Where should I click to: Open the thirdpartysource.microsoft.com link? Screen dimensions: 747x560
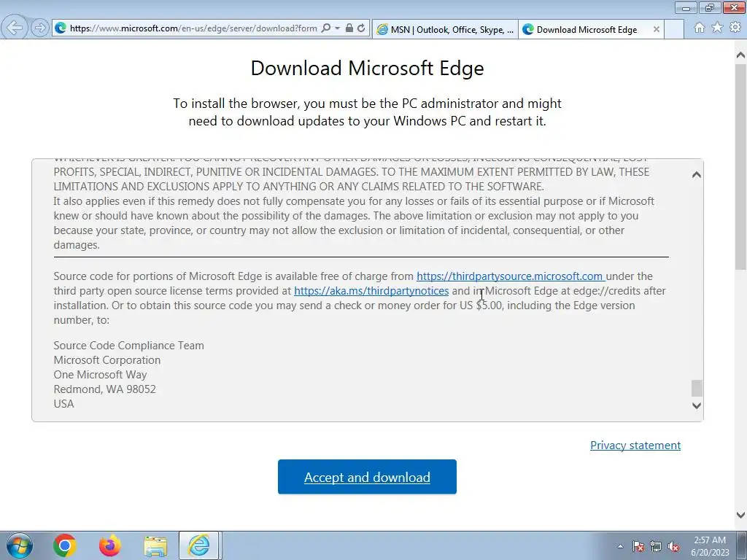(511, 276)
